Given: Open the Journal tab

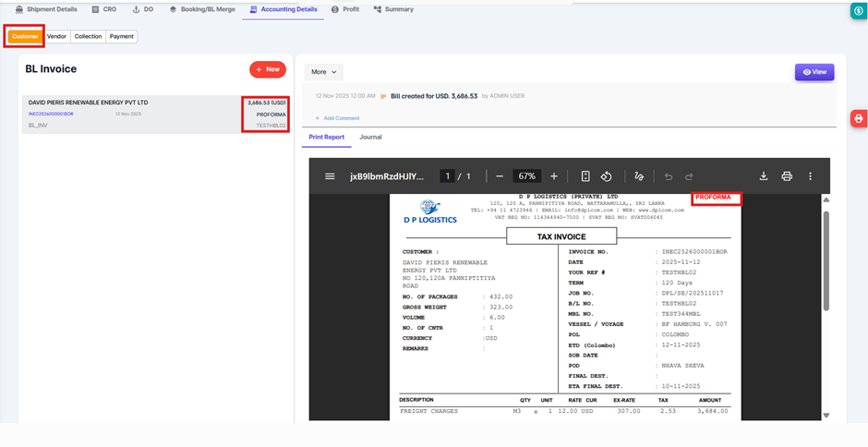Looking at the screenshot, I should click(x=370, y=137).
